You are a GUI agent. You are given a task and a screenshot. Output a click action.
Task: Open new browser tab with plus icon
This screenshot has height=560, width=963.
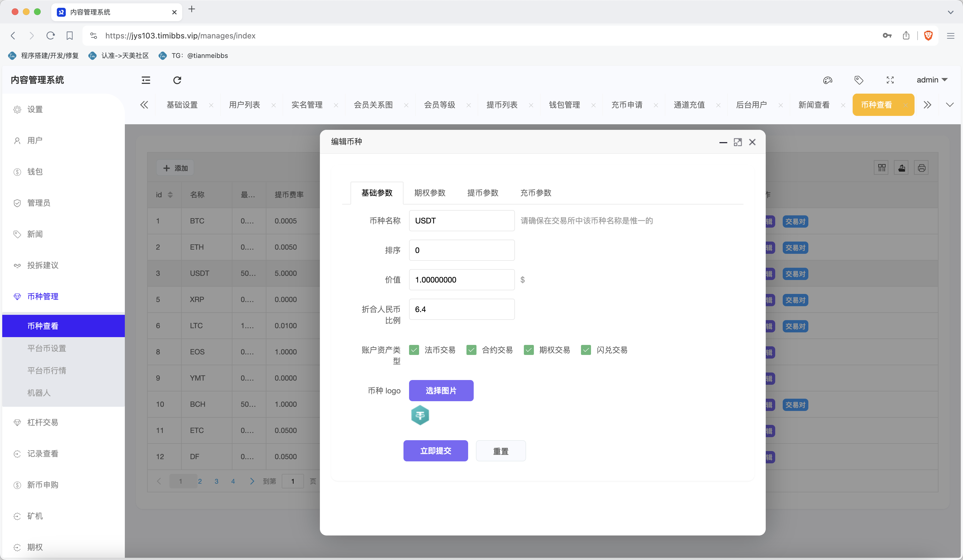tap(192, 9)
